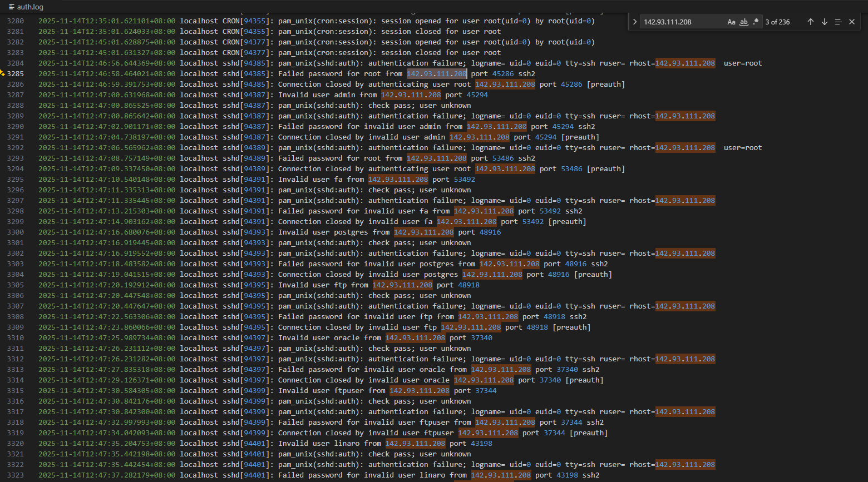This screenshot has height=482, width=868.
Task: Toggle Match Case in find widget
Action: click(731, 22)
